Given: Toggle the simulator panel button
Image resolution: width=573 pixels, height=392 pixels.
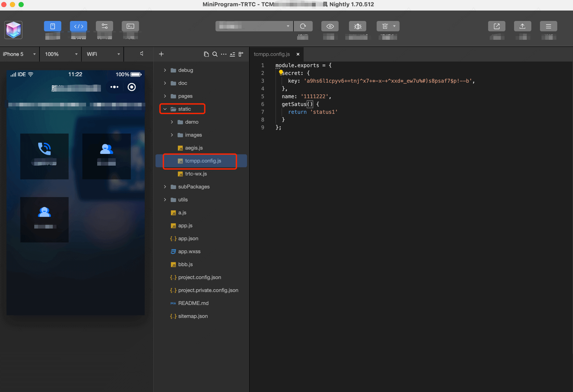Looking at the screenshot, I should click(x=52, y=26).
